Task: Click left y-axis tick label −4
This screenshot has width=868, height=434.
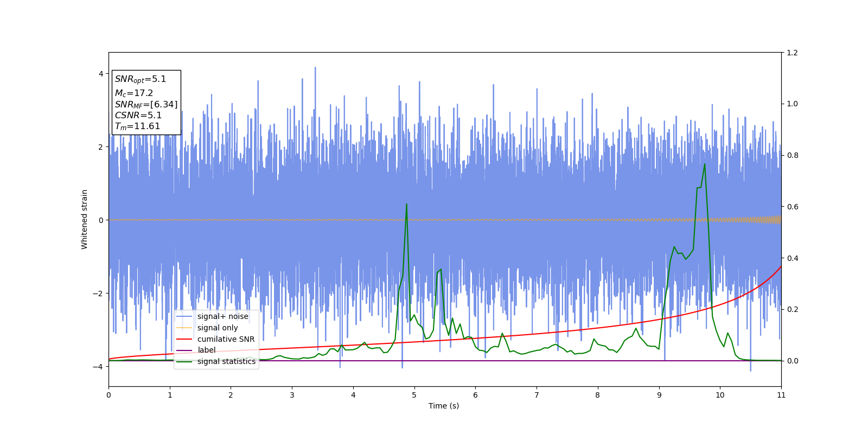Action: click(x=99, y=367)
